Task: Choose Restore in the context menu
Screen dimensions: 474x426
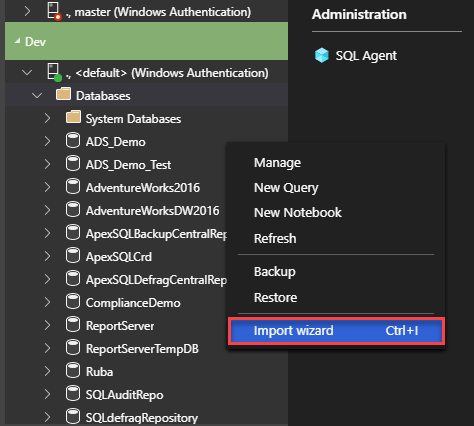Action: point(275,297)
